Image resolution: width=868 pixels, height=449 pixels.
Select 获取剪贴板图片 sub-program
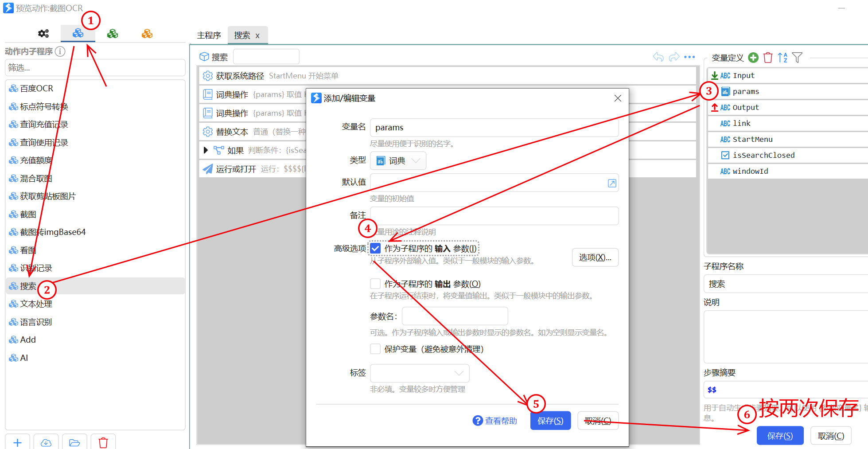[95, 196]
